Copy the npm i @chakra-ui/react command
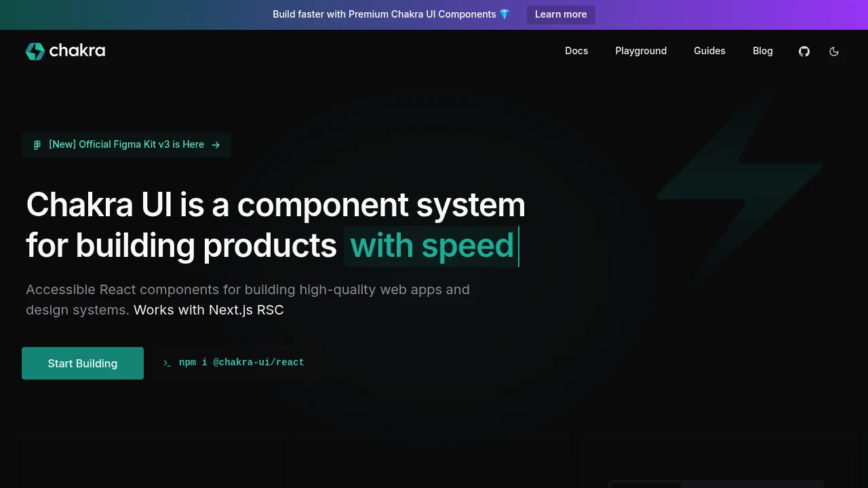The image size is (868, 488). click(x=241, y=363)
